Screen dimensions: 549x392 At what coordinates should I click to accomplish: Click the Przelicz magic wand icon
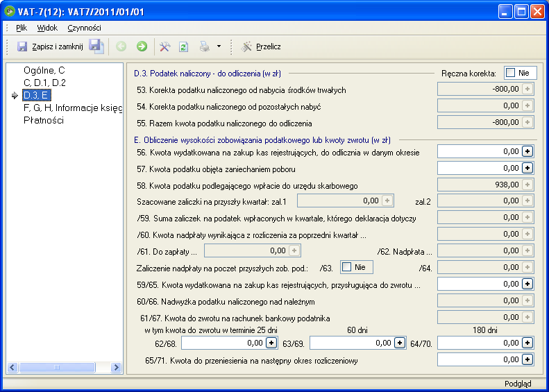[246, 46]
